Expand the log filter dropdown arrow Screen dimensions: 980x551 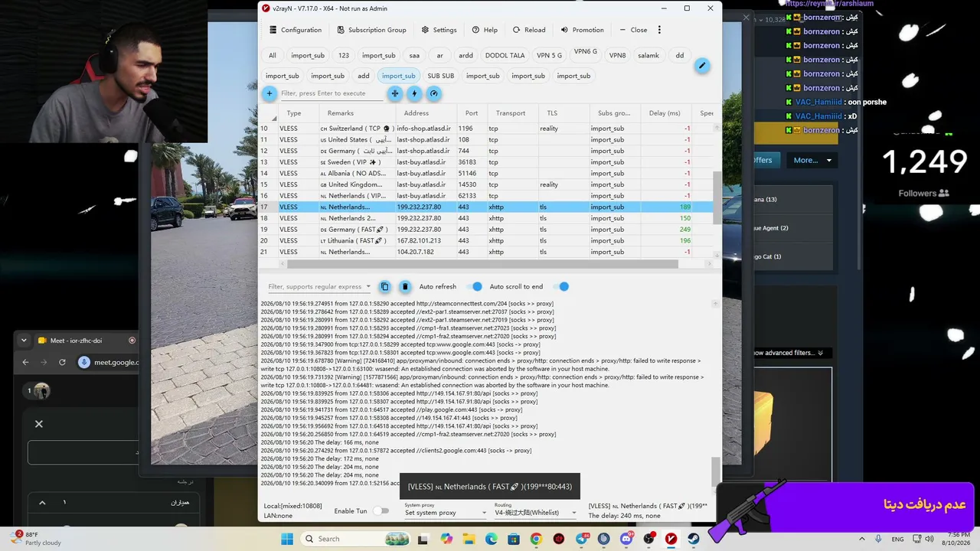pos(368,287)
